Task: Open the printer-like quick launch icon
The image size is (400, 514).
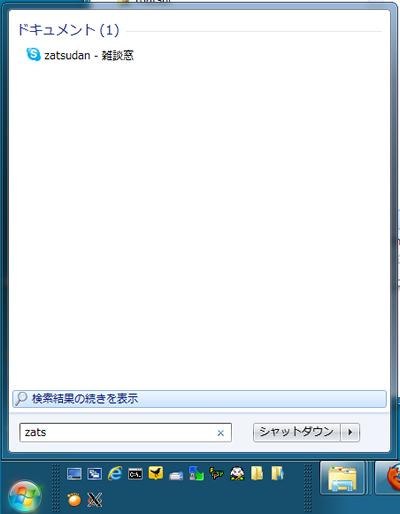Action: click(x=176, y=475)
